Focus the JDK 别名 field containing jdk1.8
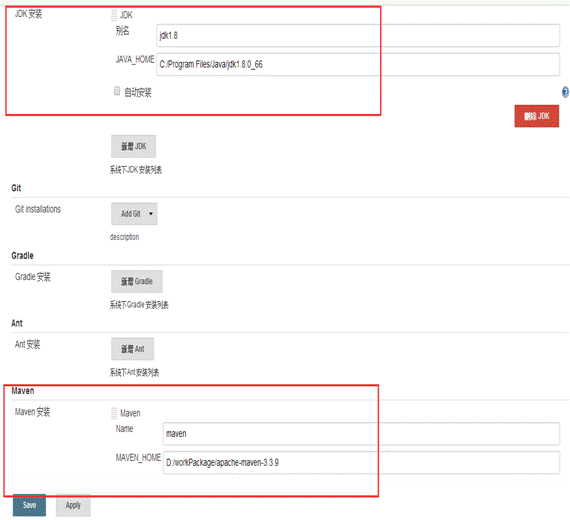Screen dimensions: 570x520 point(358,35)
